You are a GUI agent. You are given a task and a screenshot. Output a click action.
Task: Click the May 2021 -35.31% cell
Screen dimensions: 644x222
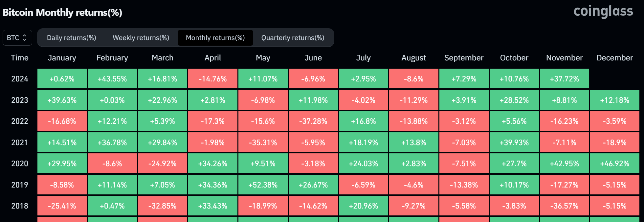(x=263, y=143)
